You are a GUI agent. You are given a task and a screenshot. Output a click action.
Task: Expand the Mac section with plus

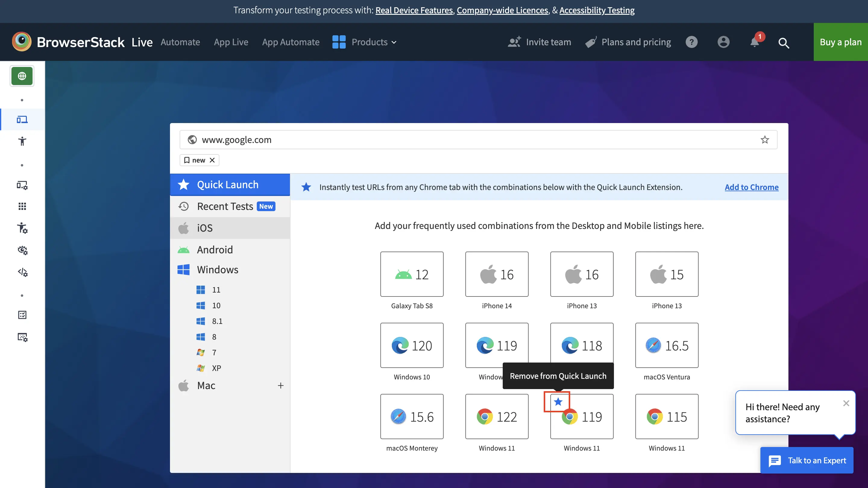(280, 385)
